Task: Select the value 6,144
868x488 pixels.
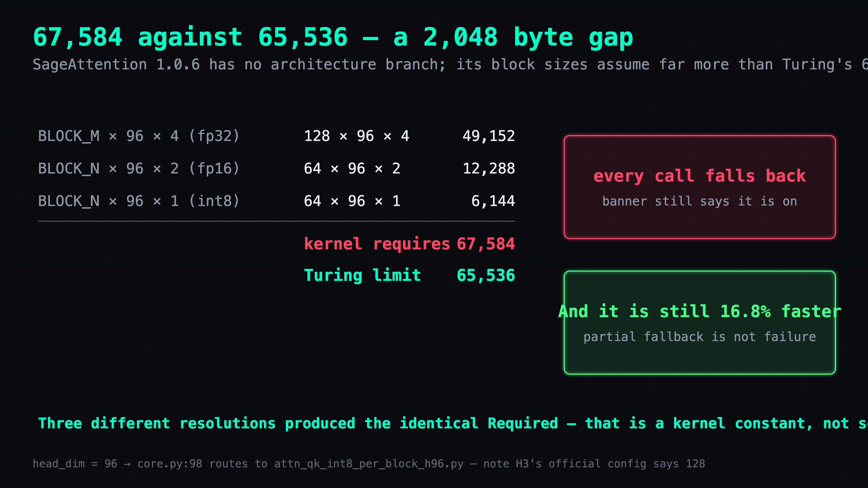Action: (493, 201)
